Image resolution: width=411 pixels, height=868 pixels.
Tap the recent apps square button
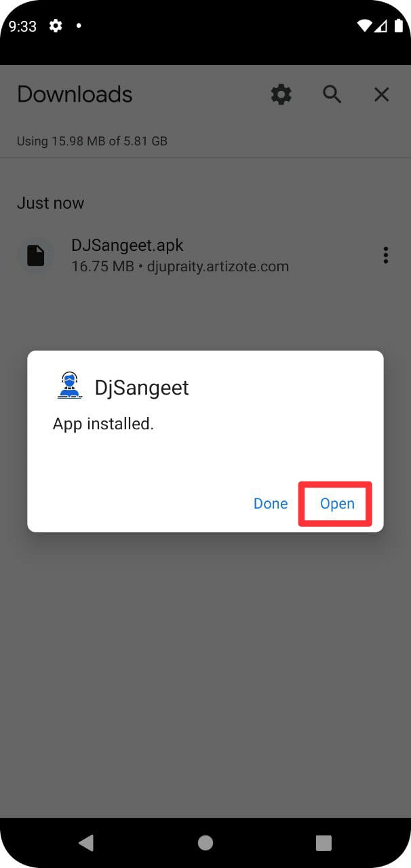click(x=324, y=842)
